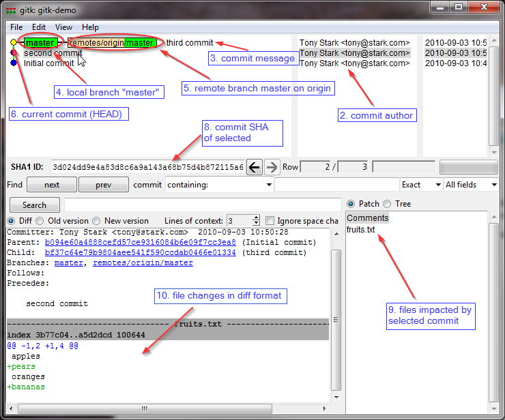505x420 pixels.
Task: Click the gitk icon in title bar
Action: click(11, 11)
